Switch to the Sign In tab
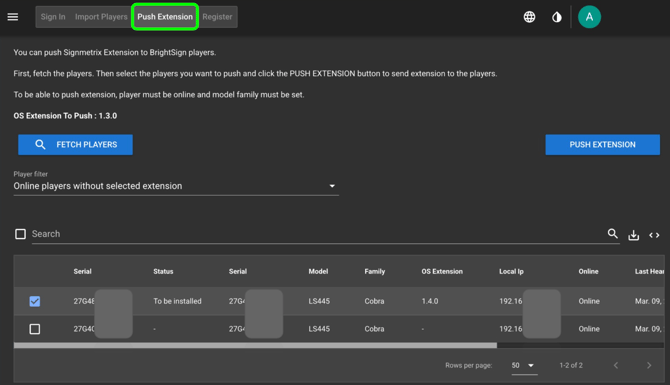670x385 pixels. (x=53, y=17)
